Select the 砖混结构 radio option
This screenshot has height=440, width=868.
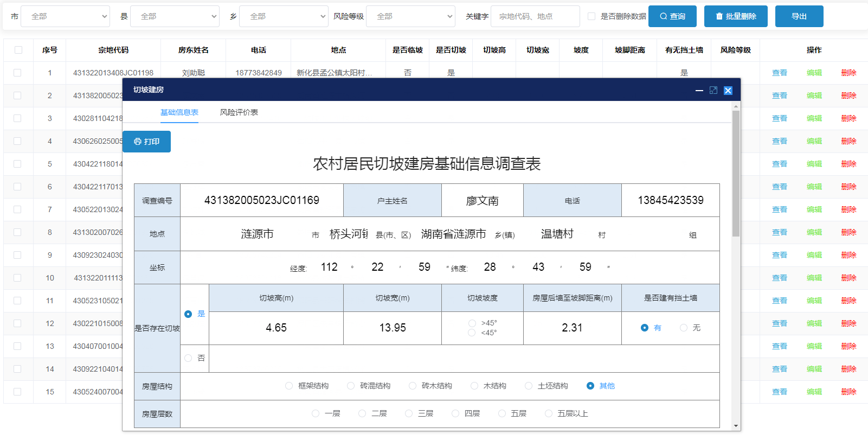pos(351,386)
